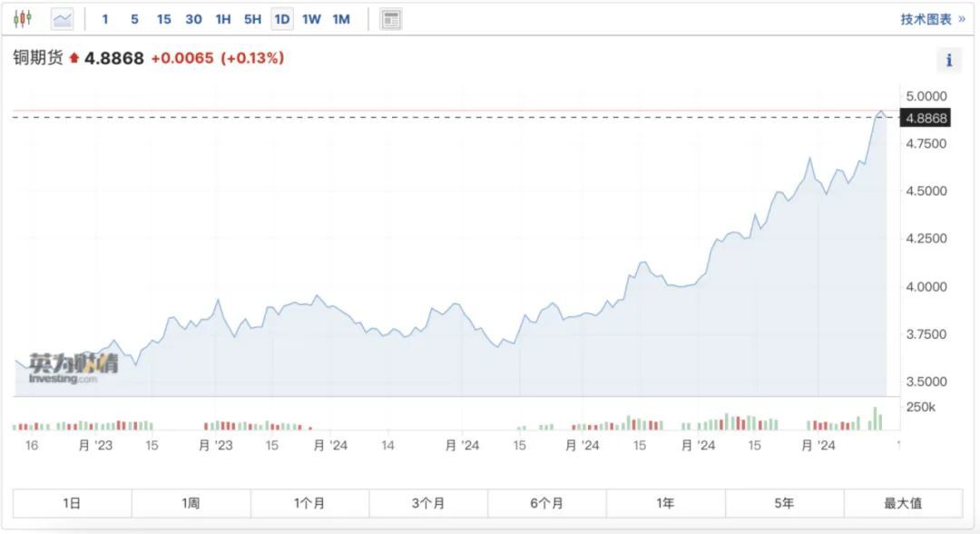The height and width of the screenshot is (534, 980).
Task: Select the 1日 range tab
Action: pos(73,503)
